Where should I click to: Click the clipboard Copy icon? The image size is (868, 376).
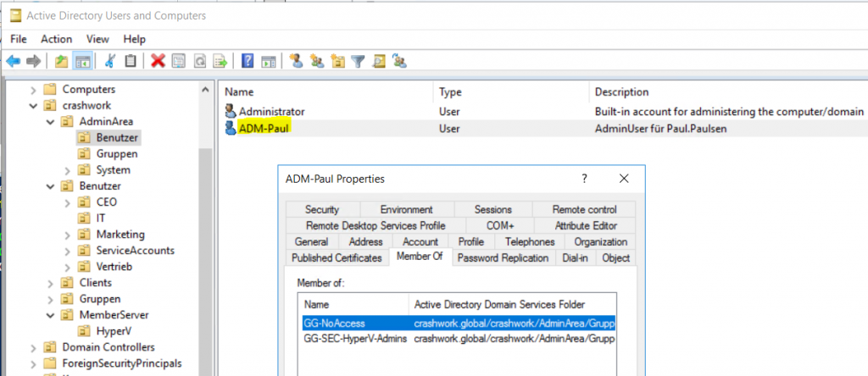point(130,61)
